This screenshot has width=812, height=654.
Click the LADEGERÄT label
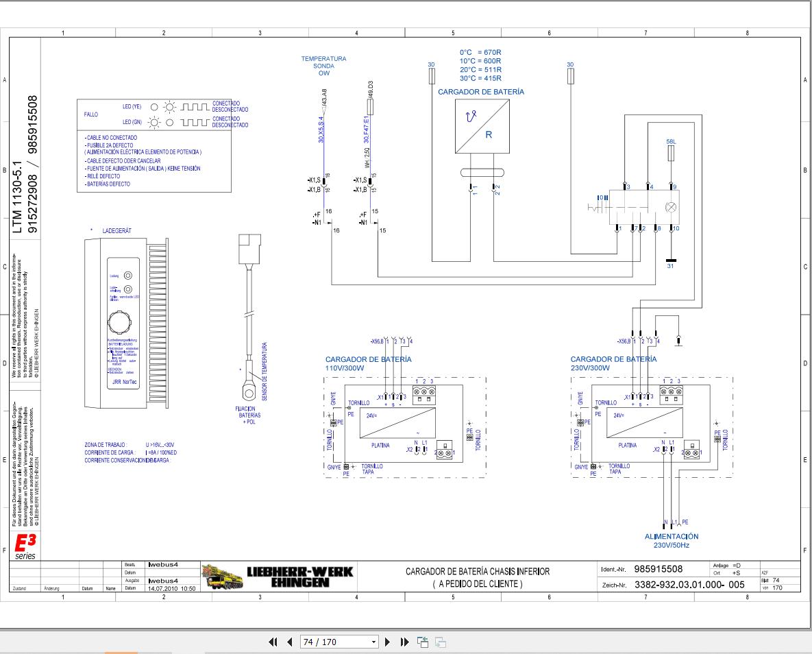(116, 230)
